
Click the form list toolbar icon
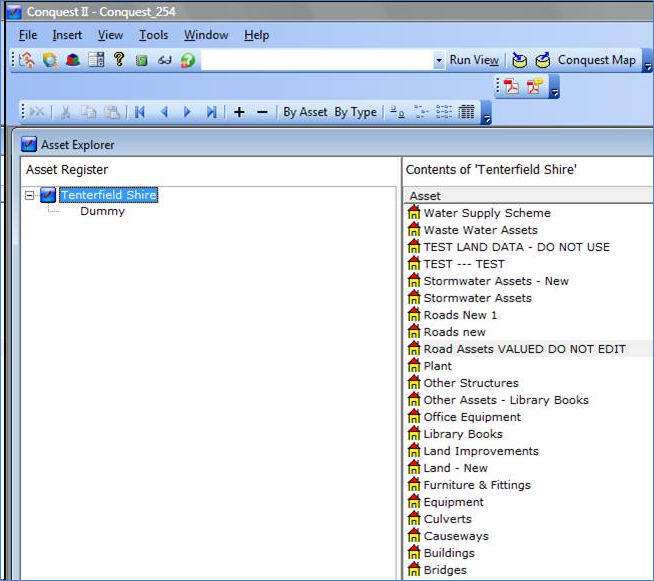point(96,60)
